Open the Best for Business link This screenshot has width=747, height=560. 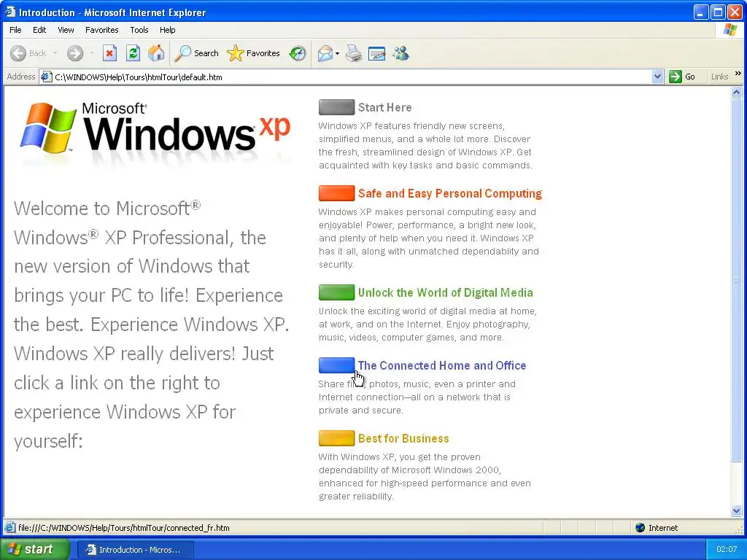click(403, 438)
